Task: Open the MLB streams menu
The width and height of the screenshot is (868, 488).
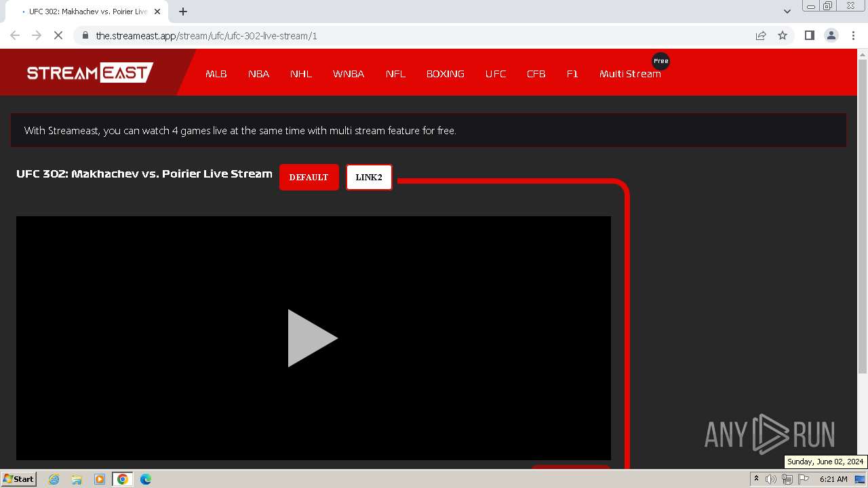Action: [216, 74]
